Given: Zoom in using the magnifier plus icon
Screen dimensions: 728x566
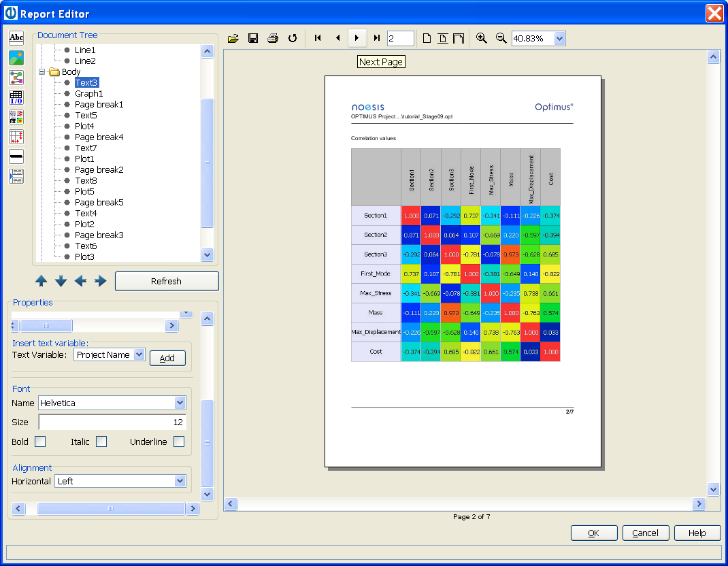Looking at the screenshot, I should (482, 38).
